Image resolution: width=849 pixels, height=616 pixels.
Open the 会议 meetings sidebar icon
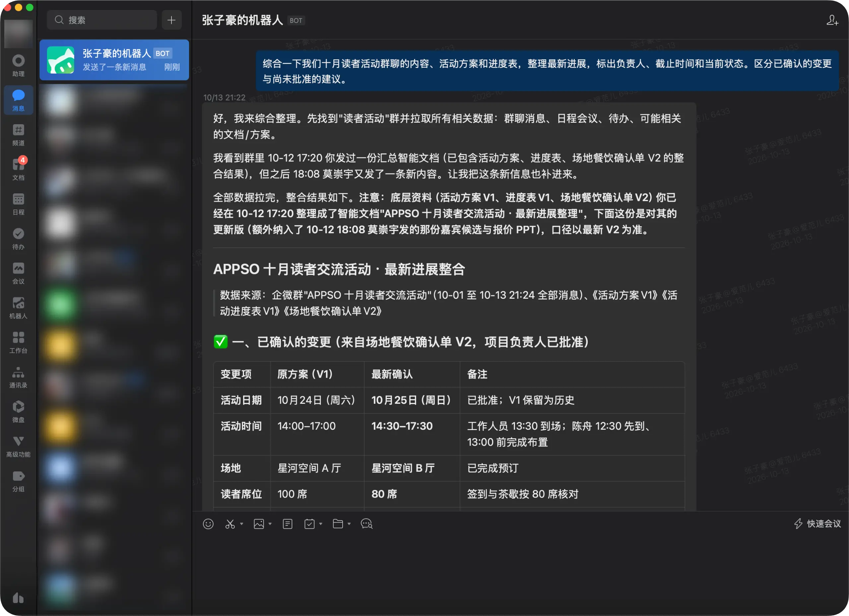click(18, 273)
